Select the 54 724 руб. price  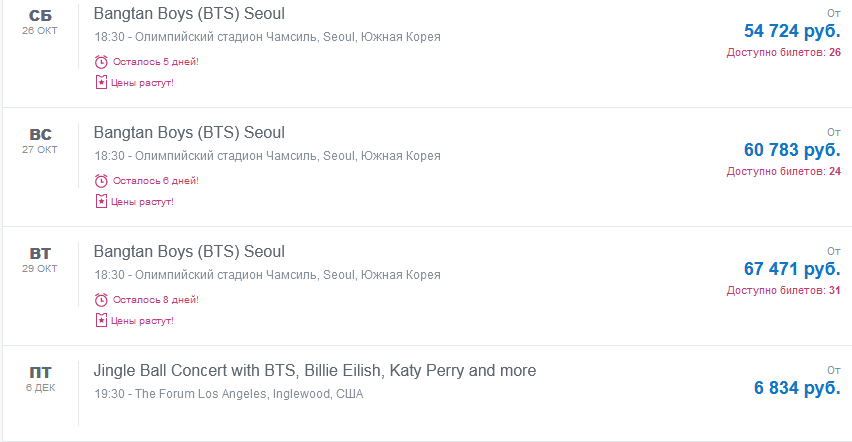click(792, 31)
